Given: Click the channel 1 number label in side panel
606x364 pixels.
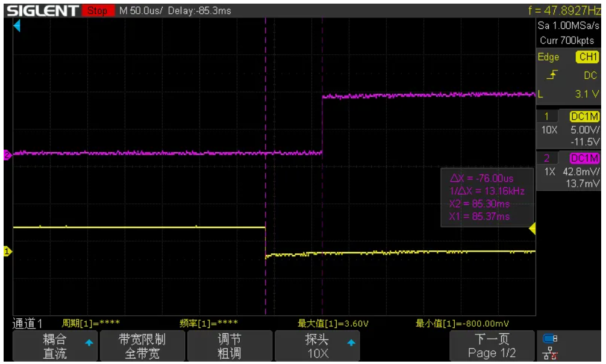Looking at the screenshot, I should tap(546, 116).
